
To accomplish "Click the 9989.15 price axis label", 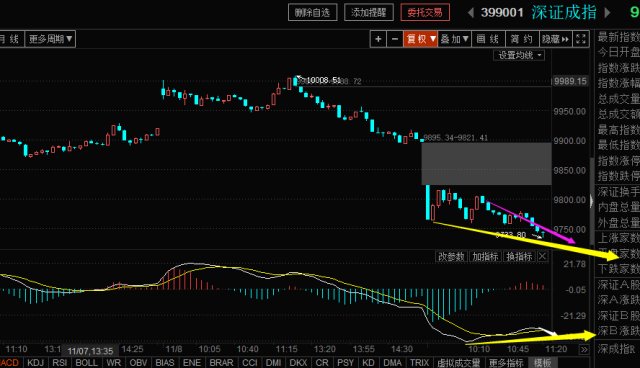I will 571,81.
